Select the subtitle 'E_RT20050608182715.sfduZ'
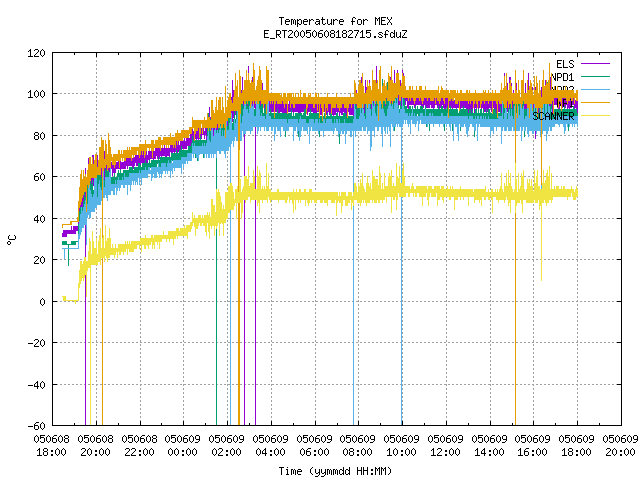The height and width of the screenshot is (480, 640). click(335, 34)
